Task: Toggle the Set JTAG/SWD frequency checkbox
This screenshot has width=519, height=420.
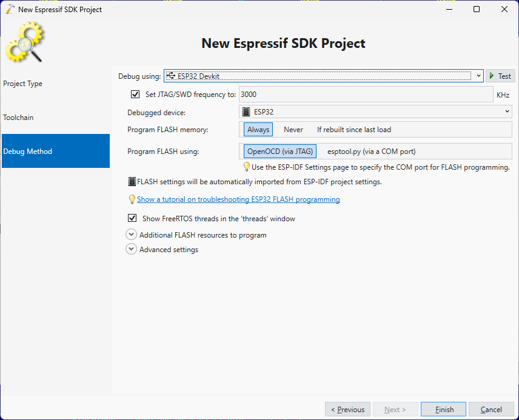Action: click(135, 95)
